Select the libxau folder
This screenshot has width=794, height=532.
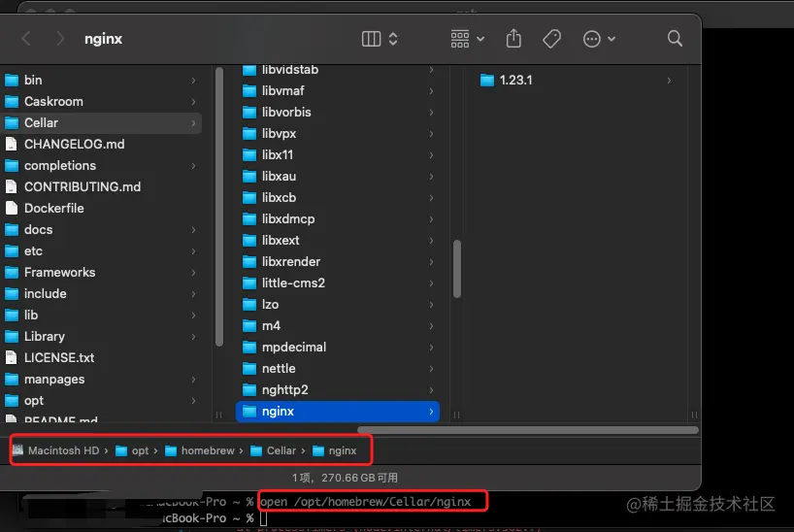(x=338, y=177)
